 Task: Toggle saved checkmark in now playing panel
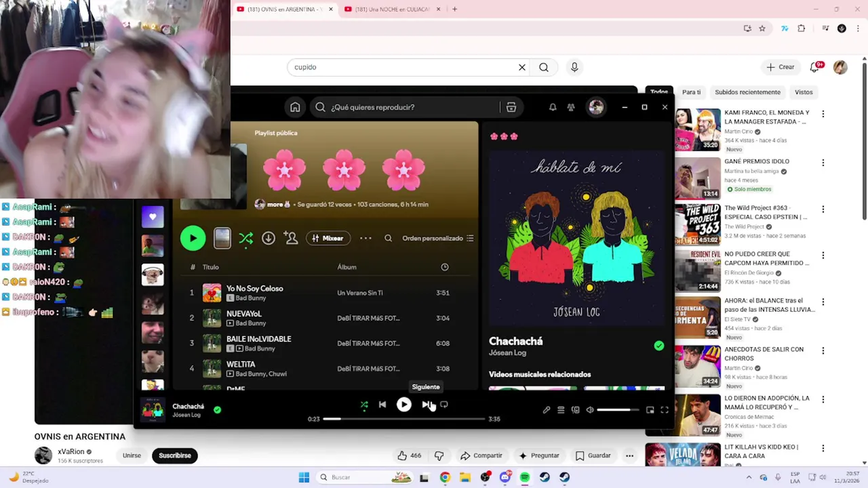pyautogui.click(x=658, y=346)
